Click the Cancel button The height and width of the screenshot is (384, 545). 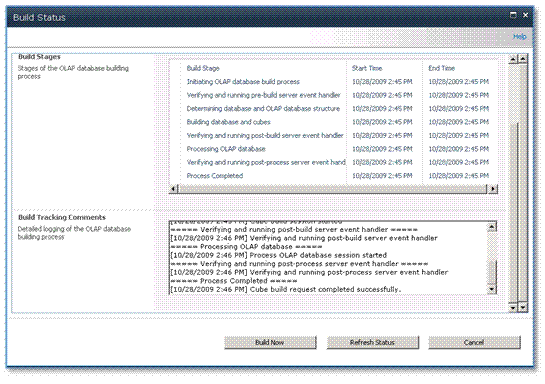[x=474, y=342]
